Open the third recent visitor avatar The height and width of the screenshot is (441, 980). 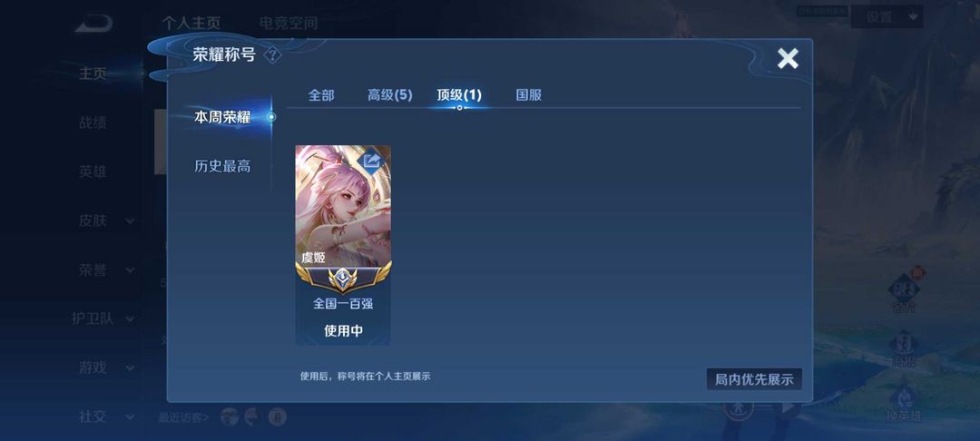coord(278,416)
